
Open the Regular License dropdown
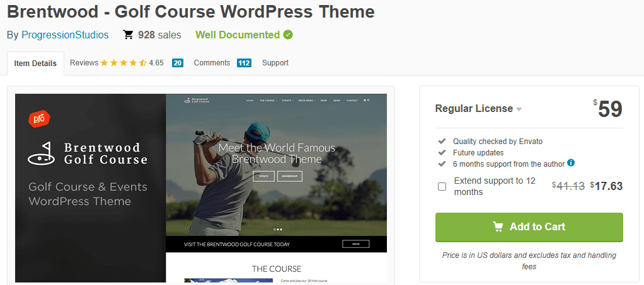tap(478, 109)
